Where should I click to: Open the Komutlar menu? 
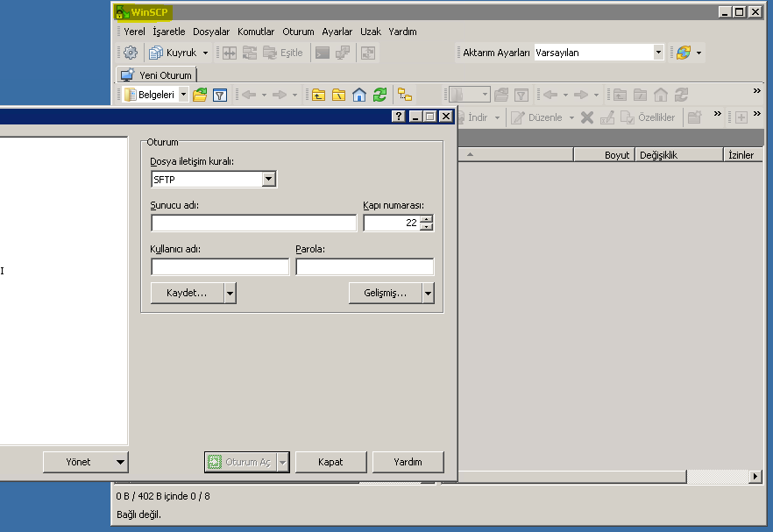256,32
